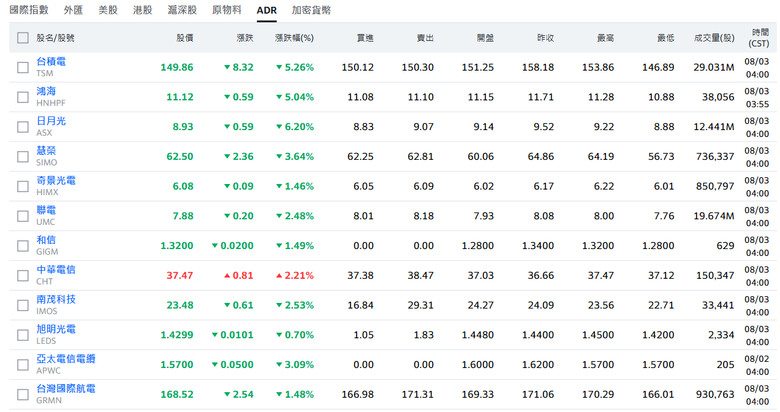Click the APWC 08/02 04:00 timestamp
Image resolution: width=780 pixels, height=412 pixels.
pyautogui.click(x=757, y=365)
